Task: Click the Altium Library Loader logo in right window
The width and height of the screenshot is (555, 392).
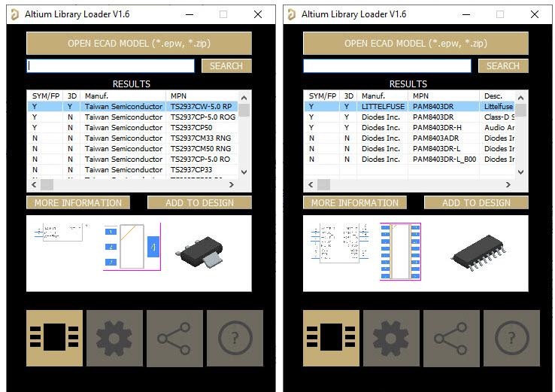Action: tap(291, 14)
